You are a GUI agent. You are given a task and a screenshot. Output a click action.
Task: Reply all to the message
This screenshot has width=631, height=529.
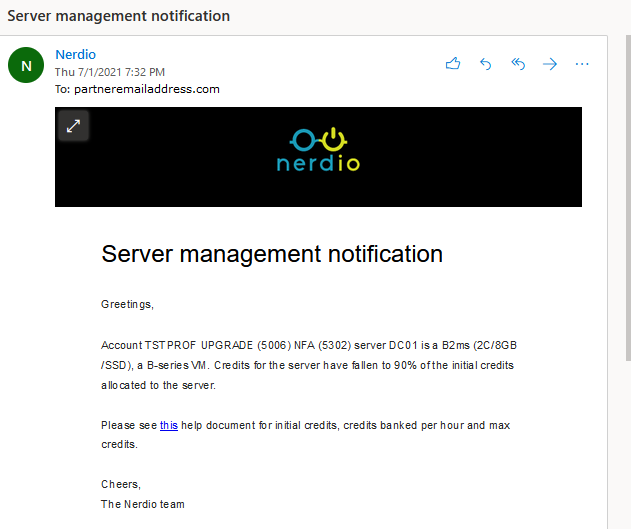point(518,64)
